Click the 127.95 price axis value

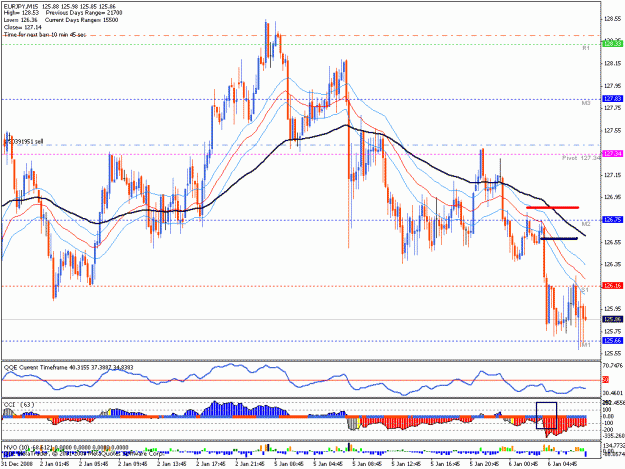[x=613, y=86]
